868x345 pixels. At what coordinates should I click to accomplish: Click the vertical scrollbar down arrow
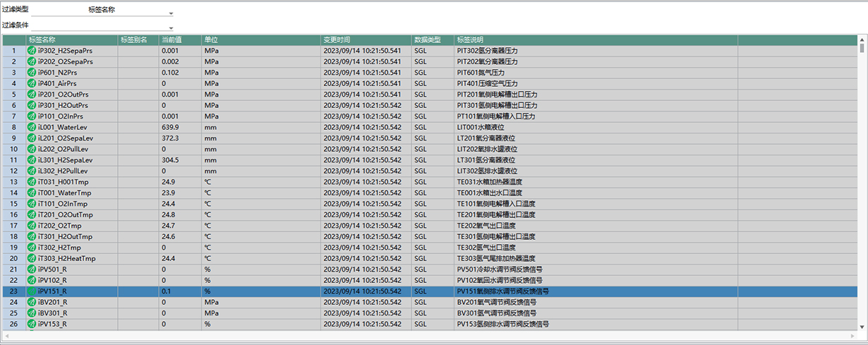point(862,326)
